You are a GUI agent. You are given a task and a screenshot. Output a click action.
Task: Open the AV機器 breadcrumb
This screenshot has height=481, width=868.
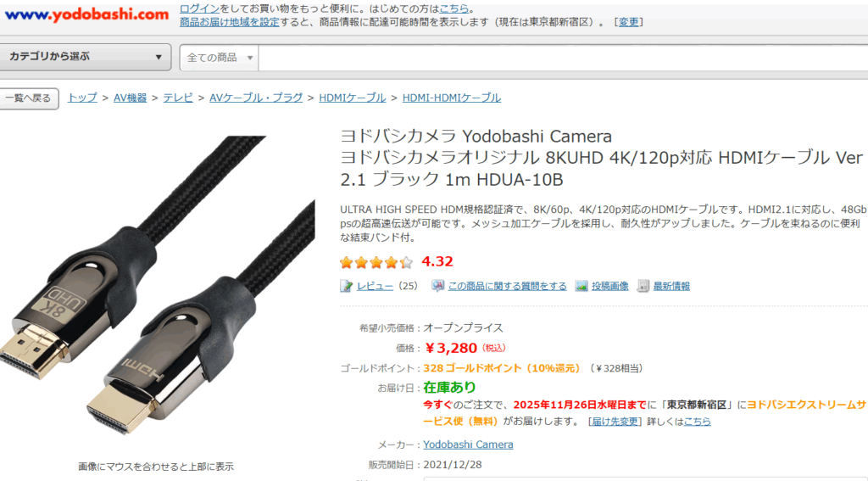tap(130, 98)
